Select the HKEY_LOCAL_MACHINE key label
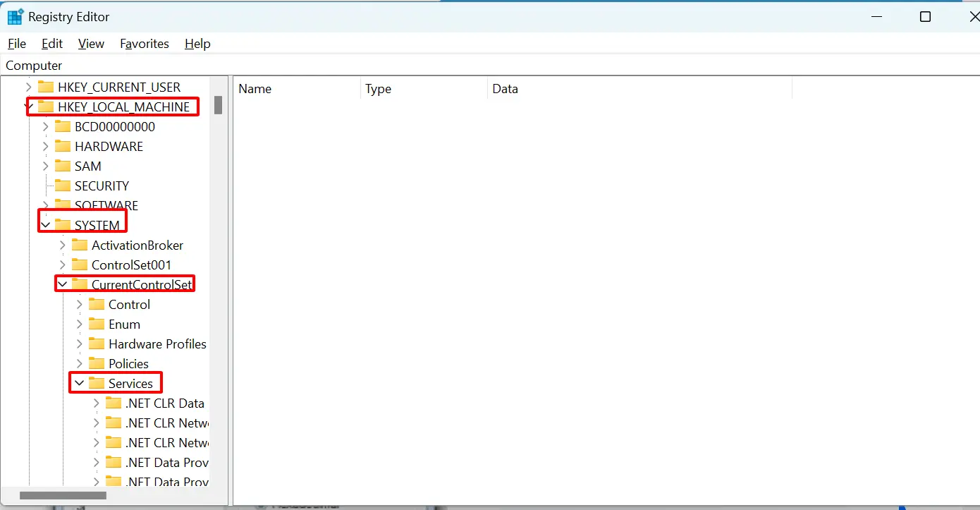The image size is (980, 510). 124,107
